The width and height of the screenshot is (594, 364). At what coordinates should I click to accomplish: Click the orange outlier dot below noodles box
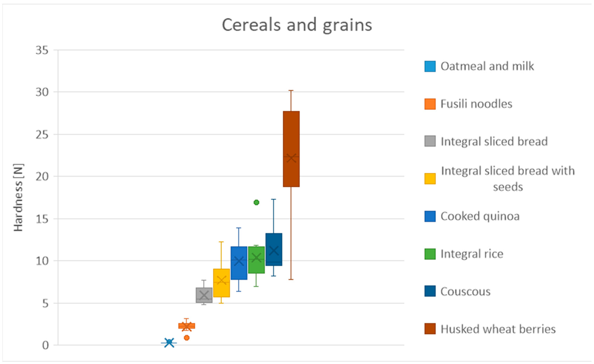[x=187, y=338]
